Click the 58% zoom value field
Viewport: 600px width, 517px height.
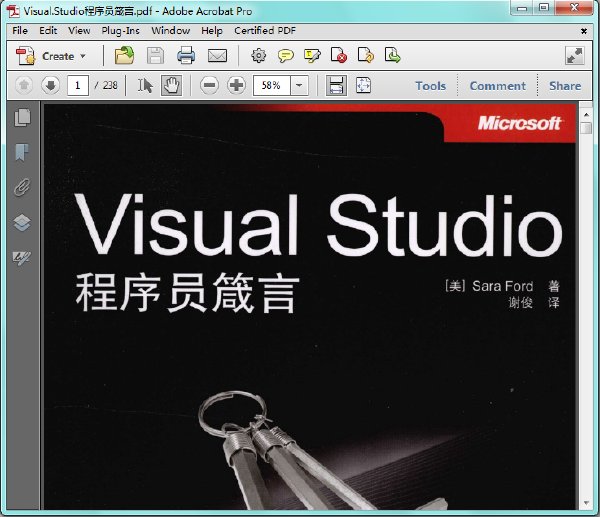pyautogui.click(x=272, y=85)
